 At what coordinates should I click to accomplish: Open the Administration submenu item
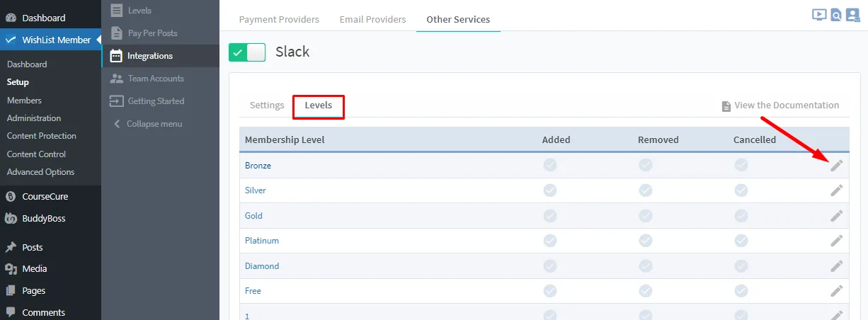tap(34, 118)
